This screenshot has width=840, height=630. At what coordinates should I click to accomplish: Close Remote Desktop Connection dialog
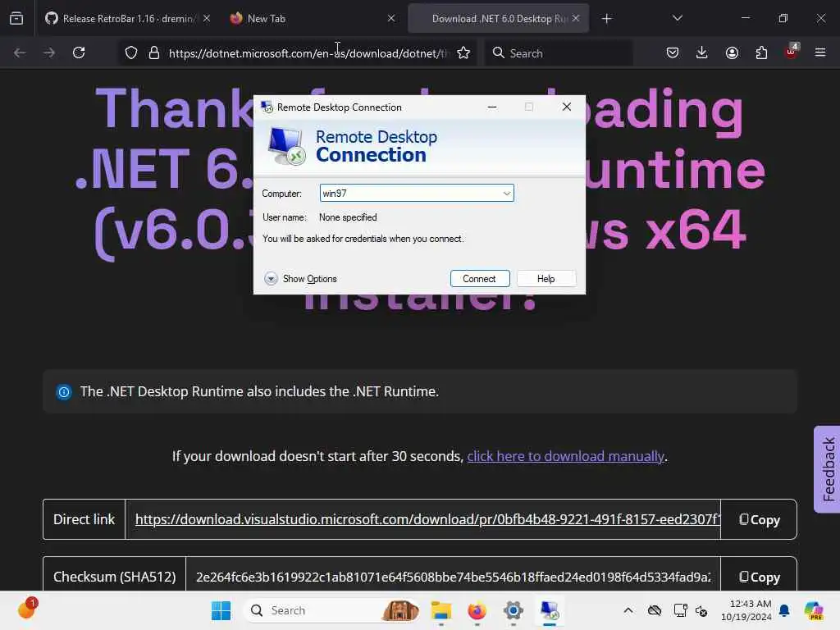(567, 107)
